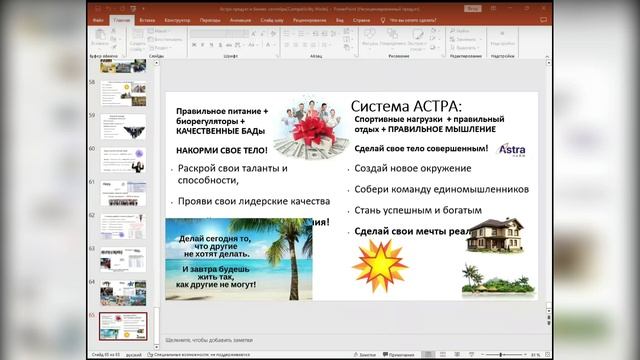Select slide thumbnail 60
The image size is (640, 360).
pyautogui.click(x=123, y=160)
